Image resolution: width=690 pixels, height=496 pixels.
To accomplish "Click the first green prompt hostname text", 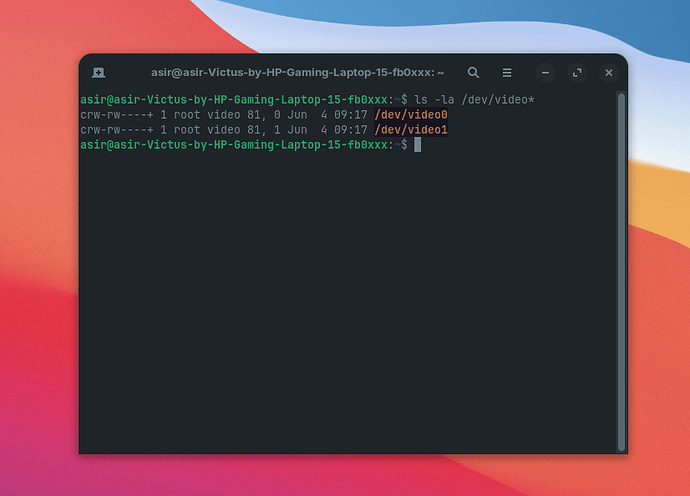I will [x=234, y=100].
